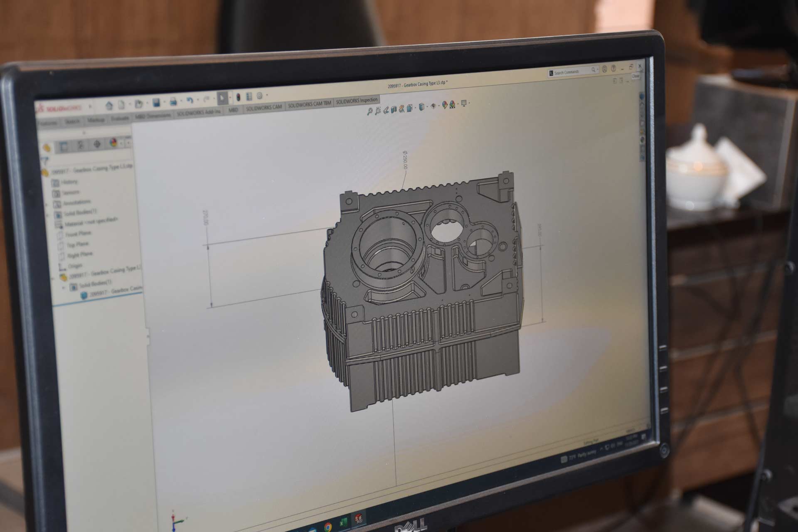
Task: Click the Undo arrow icon
Action: pyautogui.click(x=190, y=100)
